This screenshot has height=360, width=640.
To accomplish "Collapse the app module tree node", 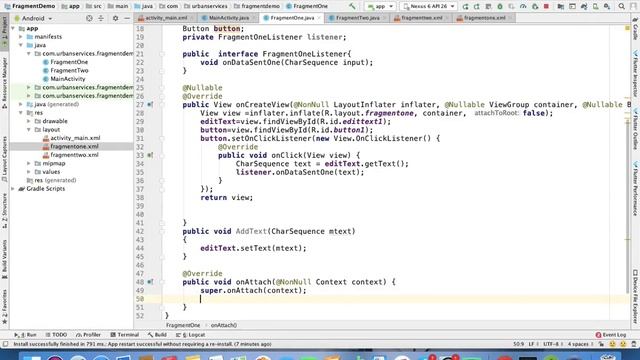I will (x=13, y=29).
